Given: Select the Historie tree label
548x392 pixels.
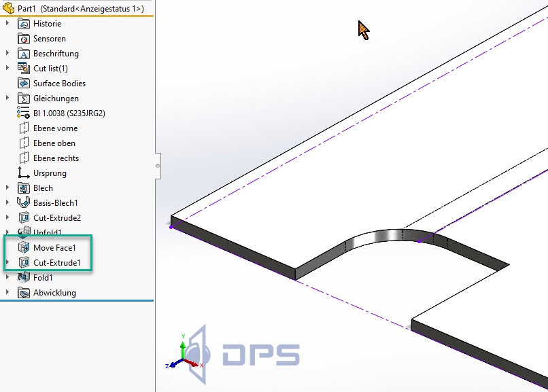Looking at the screenshot, I should (x=47, y=24).
